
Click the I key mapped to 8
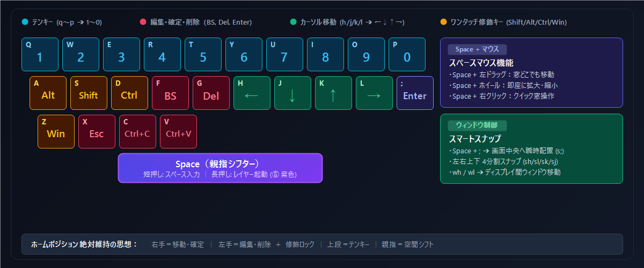point(325,55)
